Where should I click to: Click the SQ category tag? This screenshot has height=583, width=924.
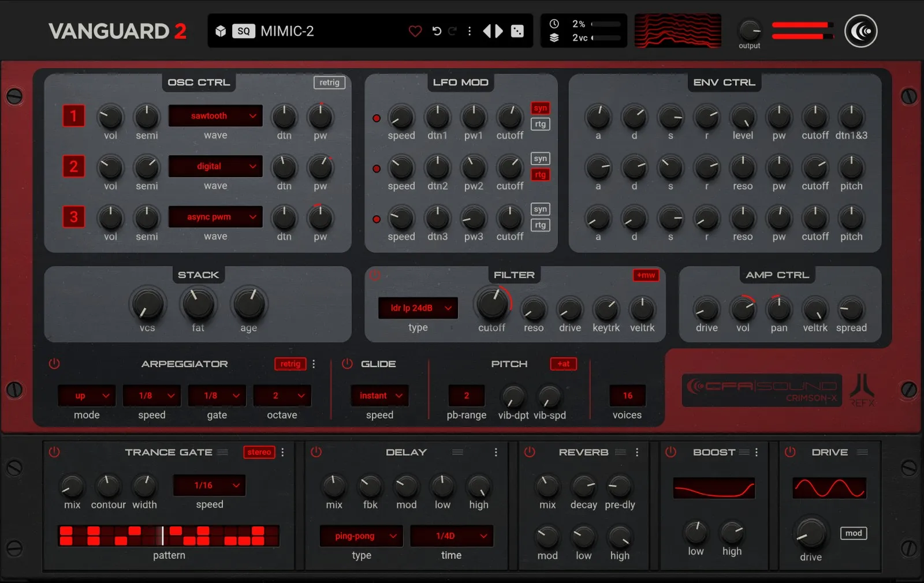pyautogui.click(x=244, y=31)
